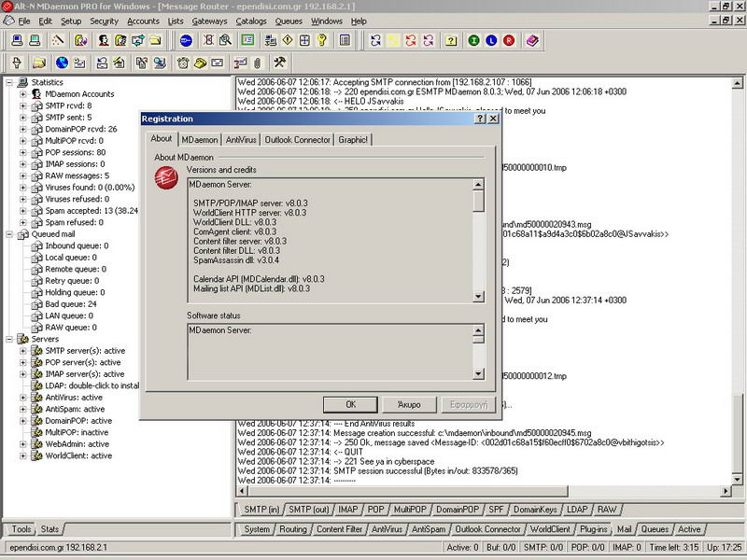Click log pane horizontal scroll right arrow
Screen dimensions: 747x560
click(726, 491)
